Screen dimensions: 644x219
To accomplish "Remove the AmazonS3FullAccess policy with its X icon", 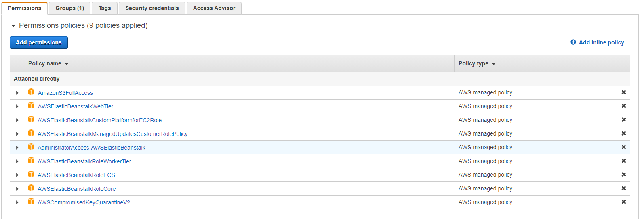I will [x=624, y=92].
